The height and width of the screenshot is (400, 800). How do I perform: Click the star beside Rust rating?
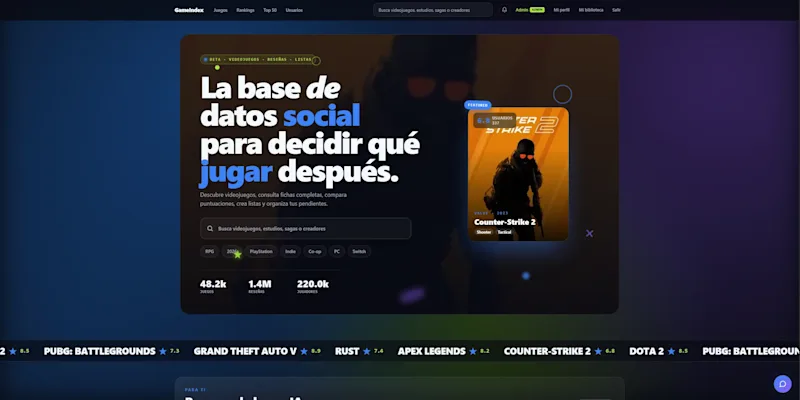(367, 351)
